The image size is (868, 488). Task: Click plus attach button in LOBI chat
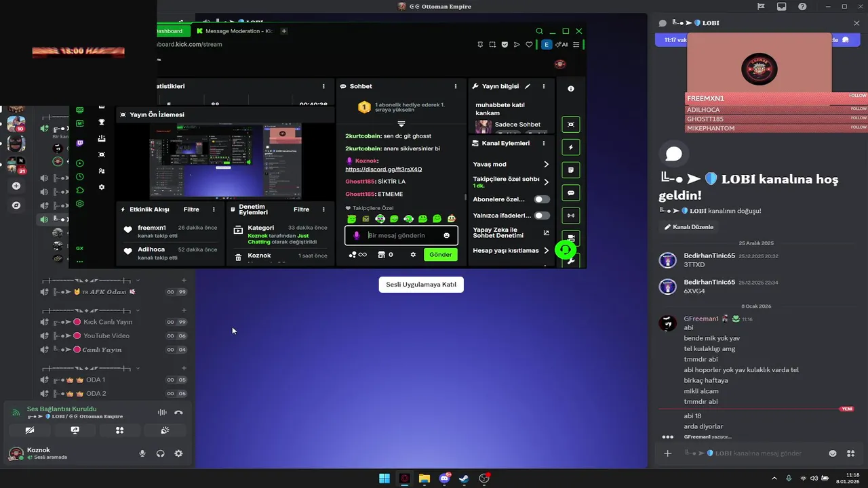coord(668,453)
